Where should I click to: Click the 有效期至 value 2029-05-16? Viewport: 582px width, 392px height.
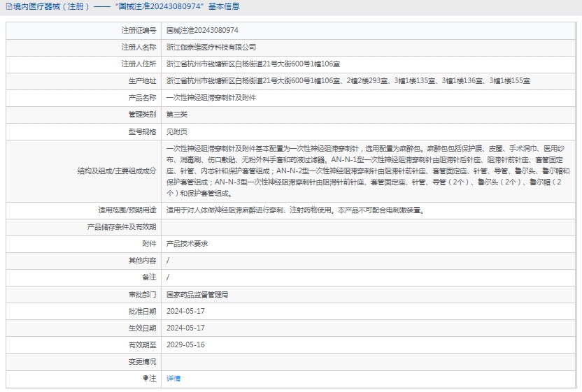185,345
